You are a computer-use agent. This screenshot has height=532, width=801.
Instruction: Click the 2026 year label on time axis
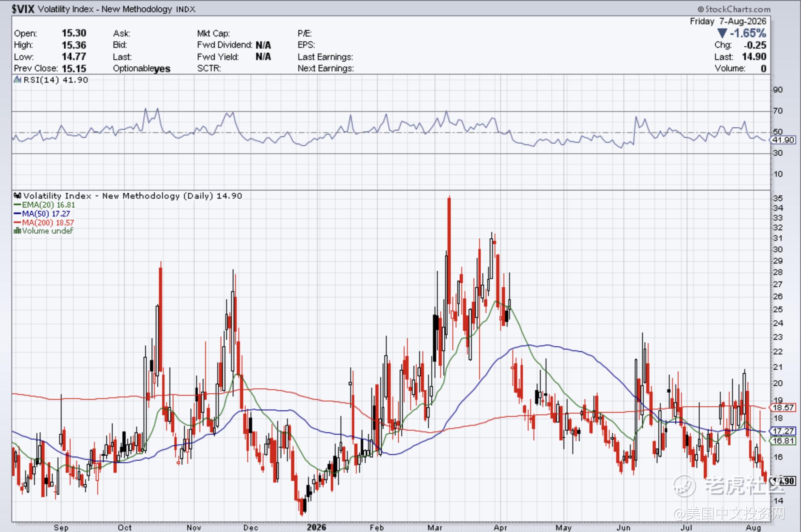tap(316, 527)
